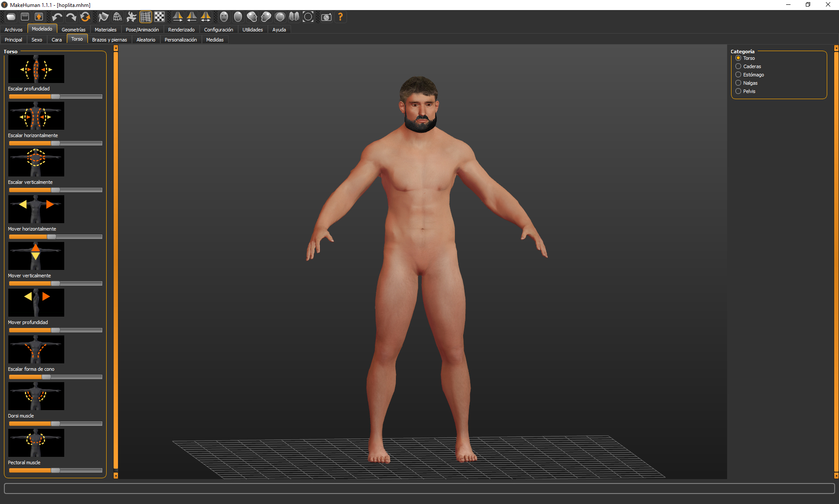Select the Caderas category radio
Image resolution: width=839 pixels, height=504 pixels.
point(738,66)
